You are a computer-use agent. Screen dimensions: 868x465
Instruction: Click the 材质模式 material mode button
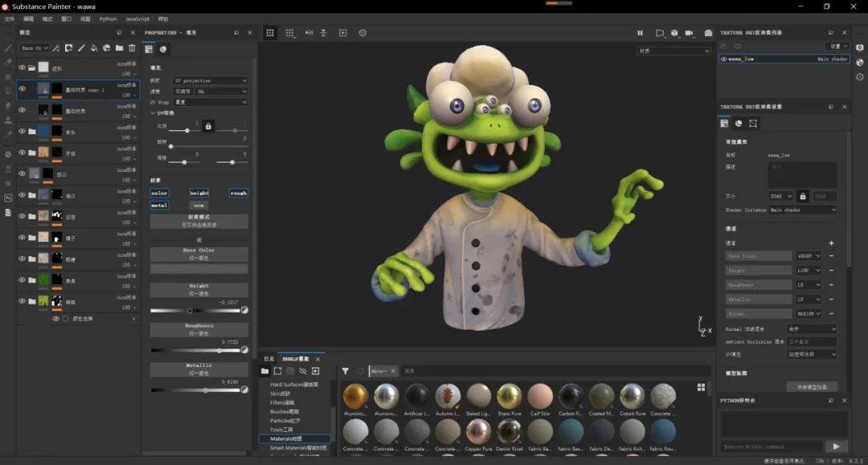point(199,217)
